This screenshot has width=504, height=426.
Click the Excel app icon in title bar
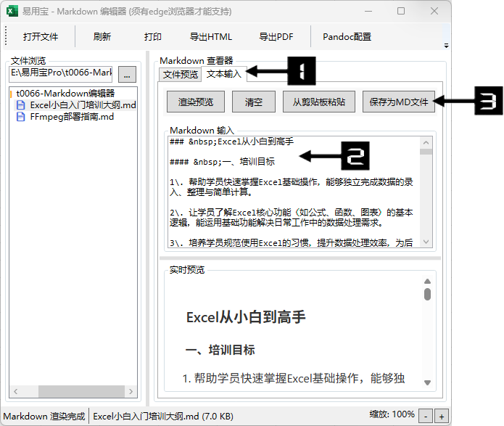(12, 12)
